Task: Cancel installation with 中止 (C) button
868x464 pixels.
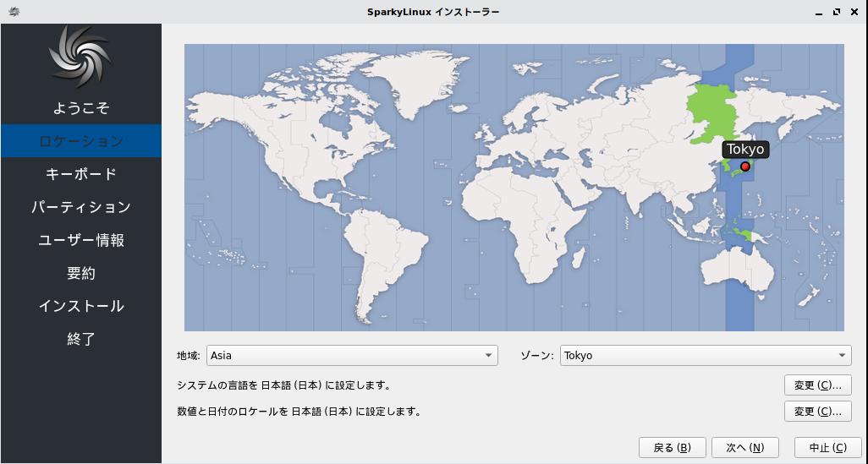Action: click(828, 447)
